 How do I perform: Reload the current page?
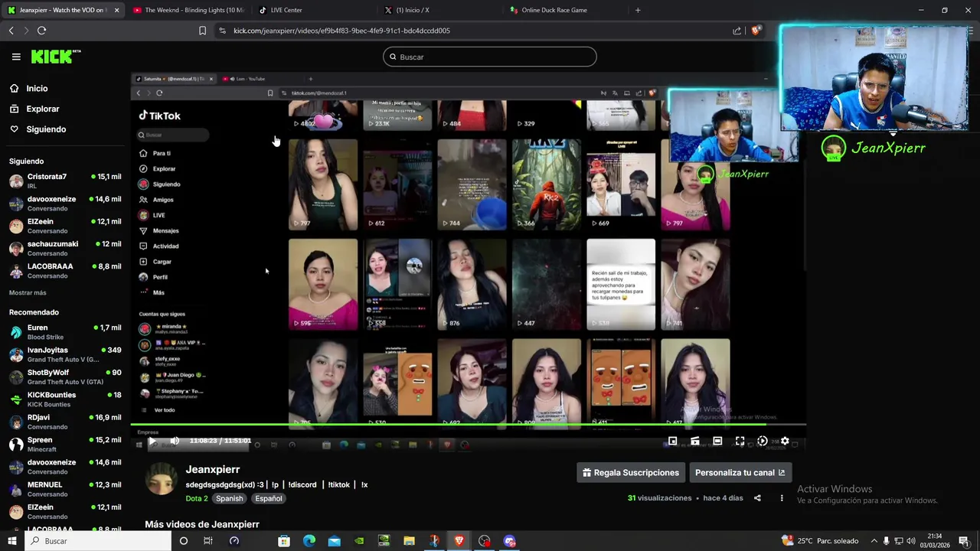coord(41,31)
